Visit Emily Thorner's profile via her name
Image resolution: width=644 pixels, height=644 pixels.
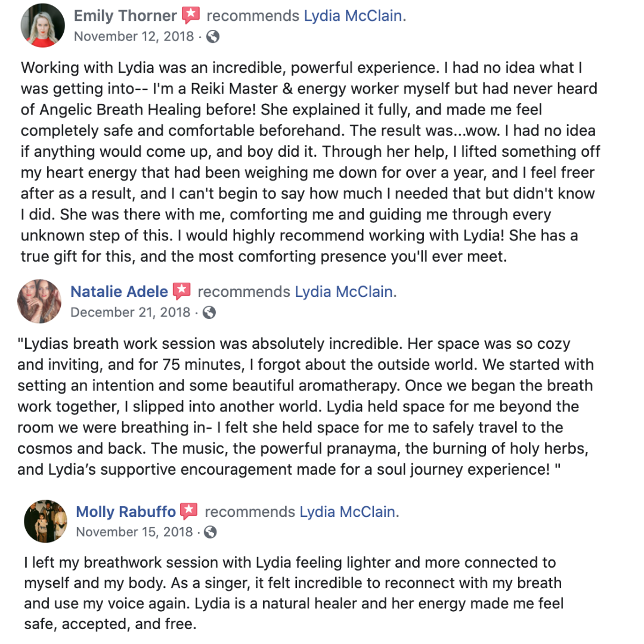[x=125, y=16]
